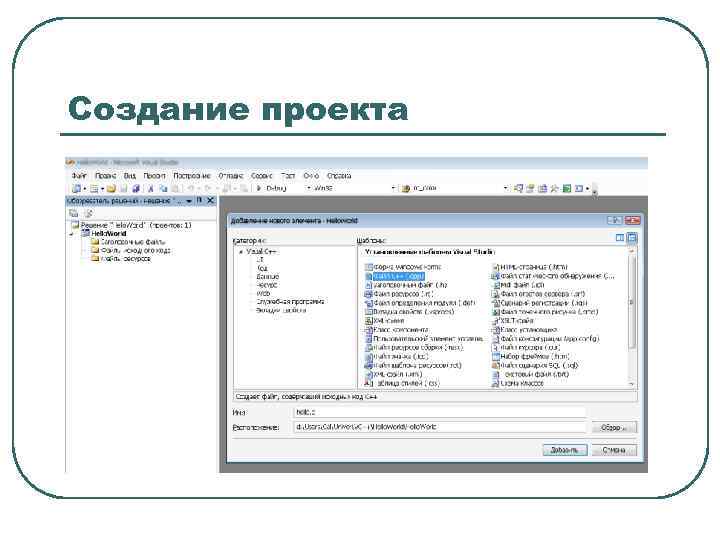720x540 pixels.
Task: Open the Debug configuration dropdown
Action: point(309,188)
